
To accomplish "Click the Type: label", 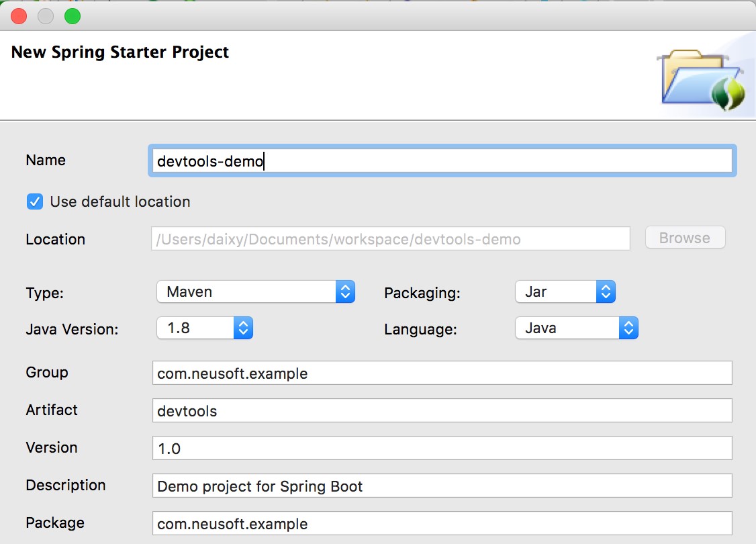I will pyautogui.click(x=45, y=293).
